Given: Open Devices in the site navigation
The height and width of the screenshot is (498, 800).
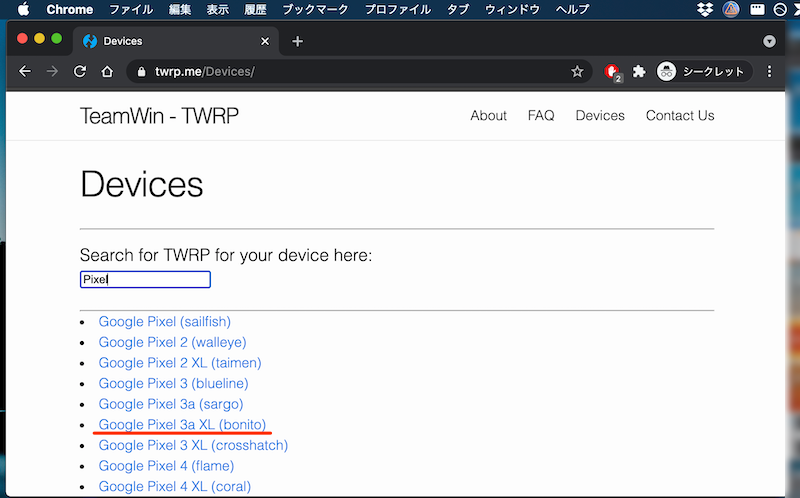Looking at the screenshot, I should [600, 115].
